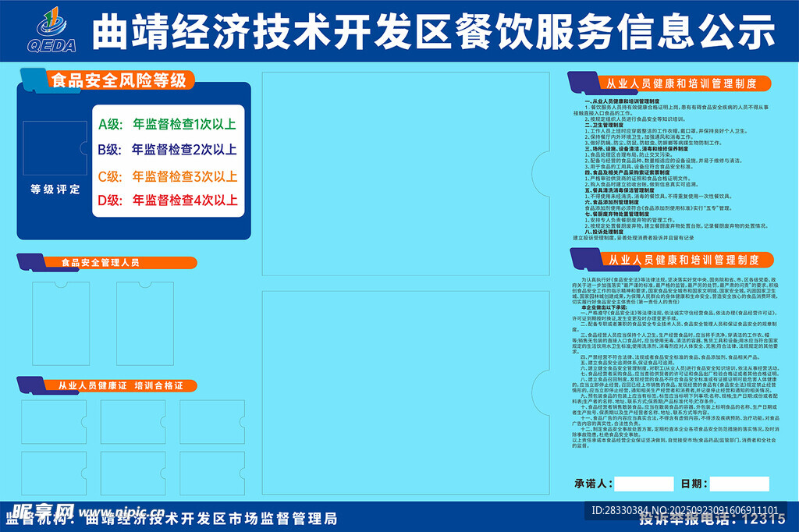The height and width of the screenshot is (532, 799).
Task: Select the orange C级 inspection row
Action: point(166,176)
